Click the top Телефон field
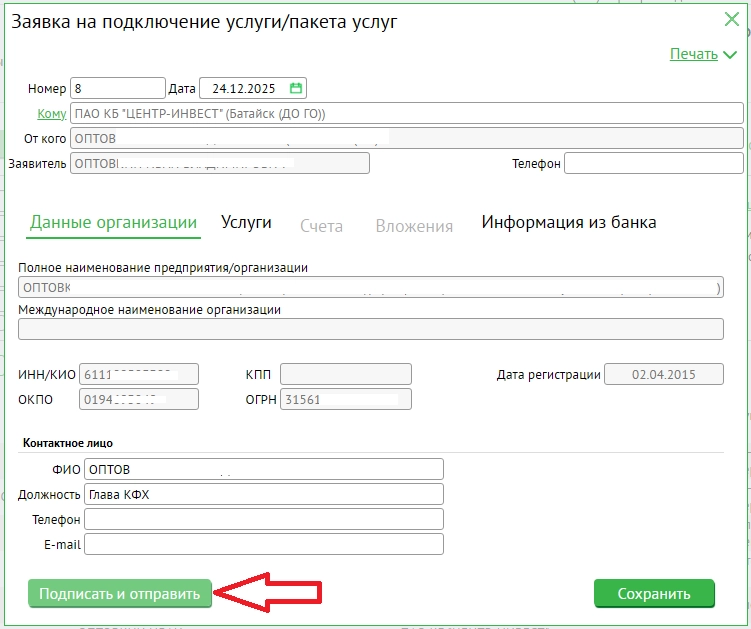The width and height of the screenshot is (751, 629). (x=653, y=163)
